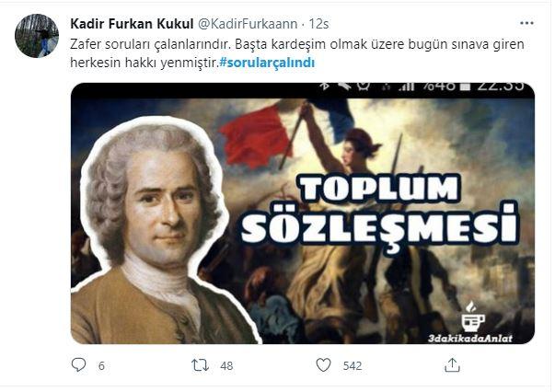
Task: Open the 12s timestamp link
Action: tap(318, 24)
